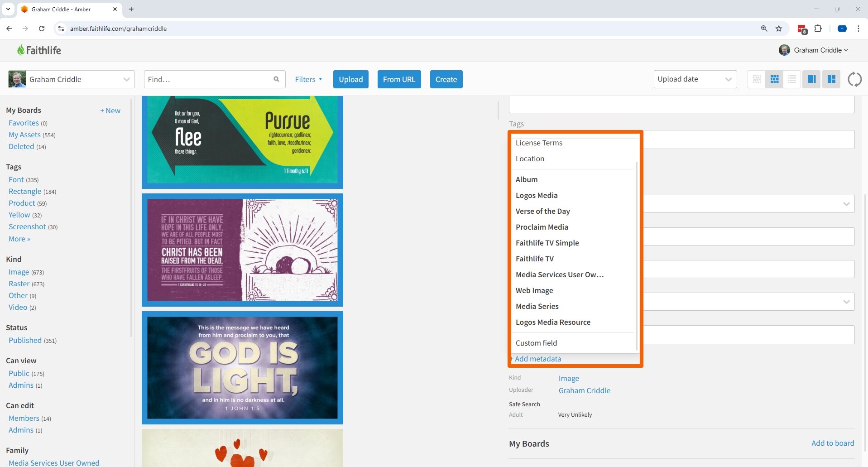The image size is (868, 467).
Task: Filter by Published status
Action: click(25, 340)
